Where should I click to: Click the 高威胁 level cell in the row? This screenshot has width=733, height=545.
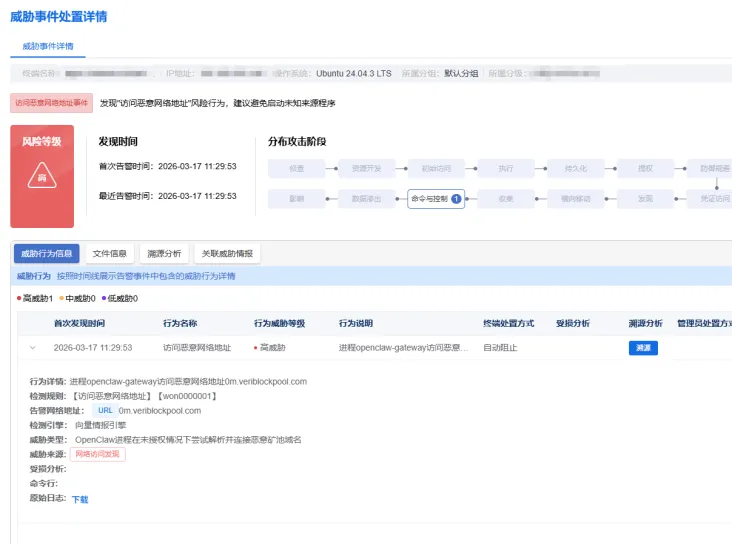(x=270, y=347)
